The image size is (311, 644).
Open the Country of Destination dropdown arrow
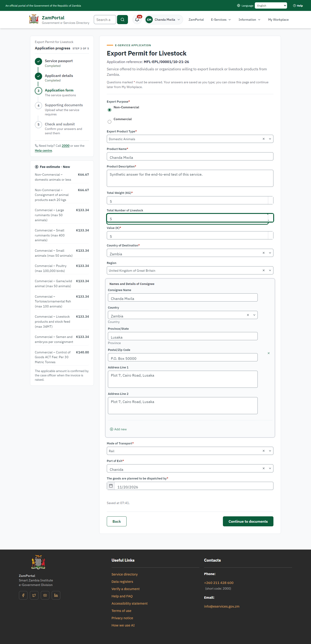click(x=270, y=253)
